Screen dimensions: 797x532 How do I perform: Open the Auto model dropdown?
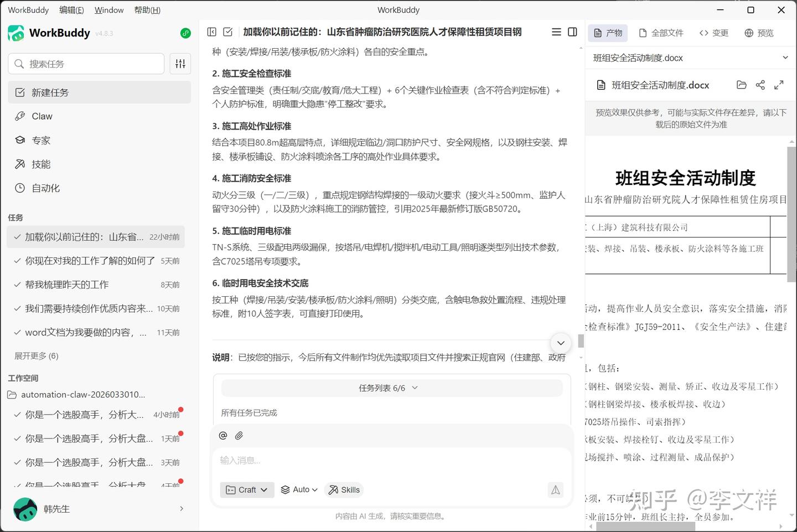tap(299, 490)
